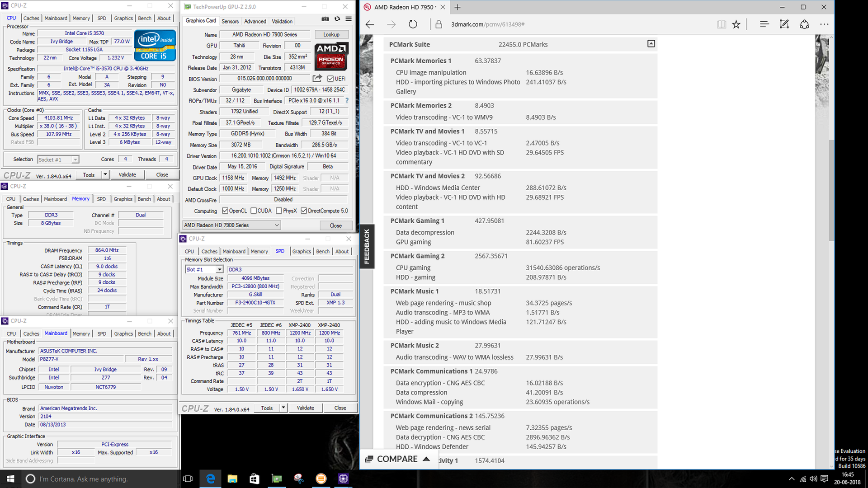Open the Advanced tab in GPU-Z
Image resolution: width=868 pixels, height=488 pixels.
point(255,21)
